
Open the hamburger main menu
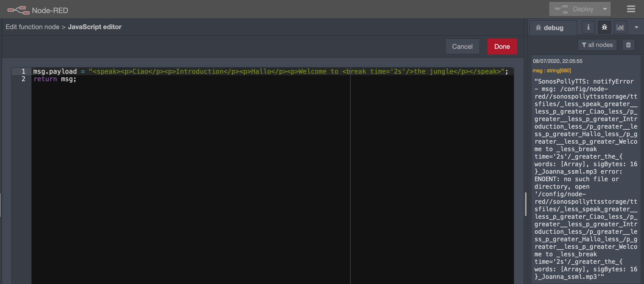pyautogui.click(x=631, y=9)
